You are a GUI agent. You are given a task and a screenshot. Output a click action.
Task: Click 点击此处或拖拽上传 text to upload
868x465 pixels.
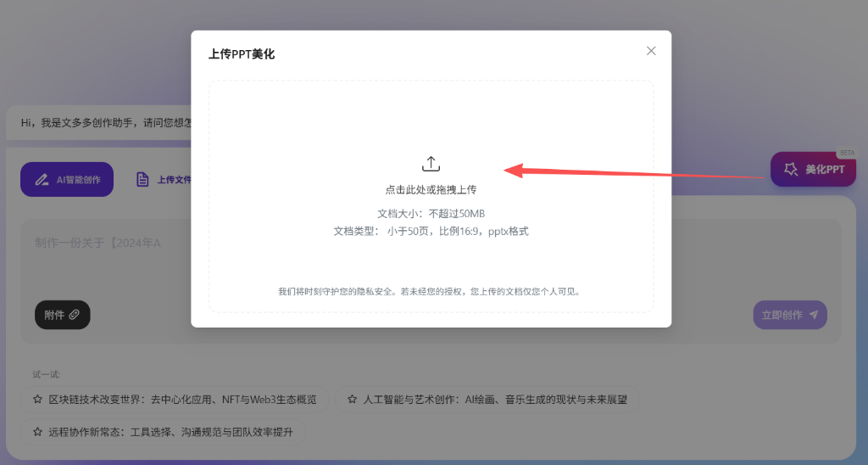coord(431,189)
